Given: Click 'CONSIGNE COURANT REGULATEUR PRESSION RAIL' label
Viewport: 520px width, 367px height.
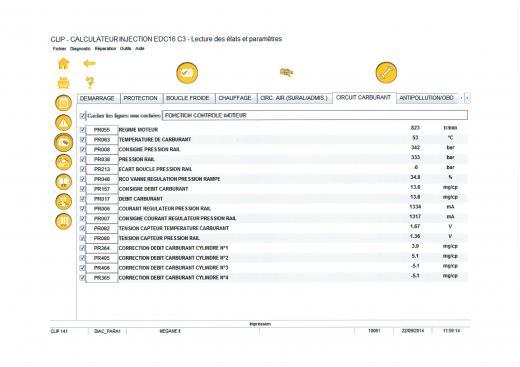Looking at the screenshot, I should tap(177, 218).
